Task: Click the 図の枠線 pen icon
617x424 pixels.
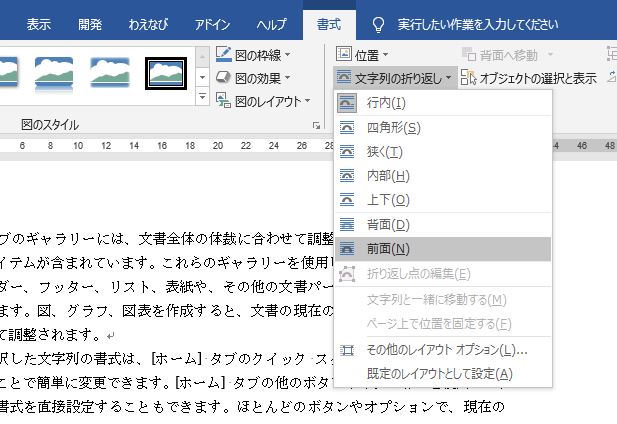Action: point(224,55)
